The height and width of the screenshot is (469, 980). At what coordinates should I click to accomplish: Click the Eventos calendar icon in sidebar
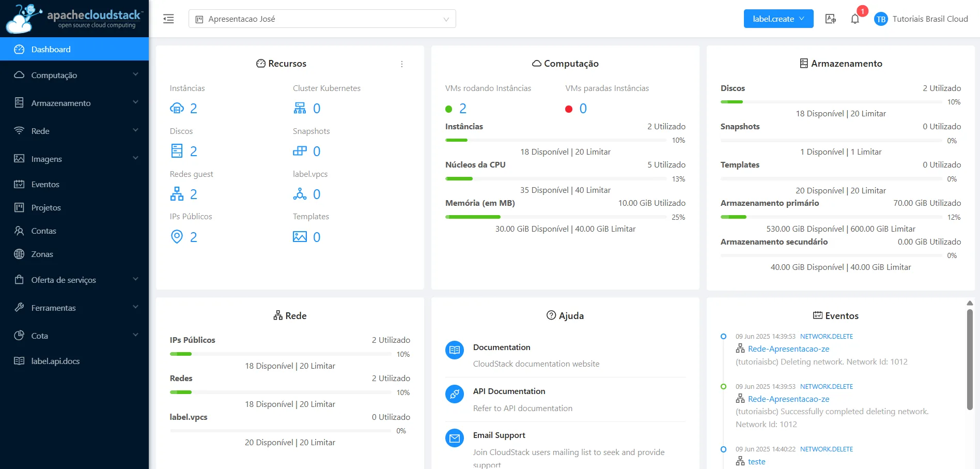[19, 184]
